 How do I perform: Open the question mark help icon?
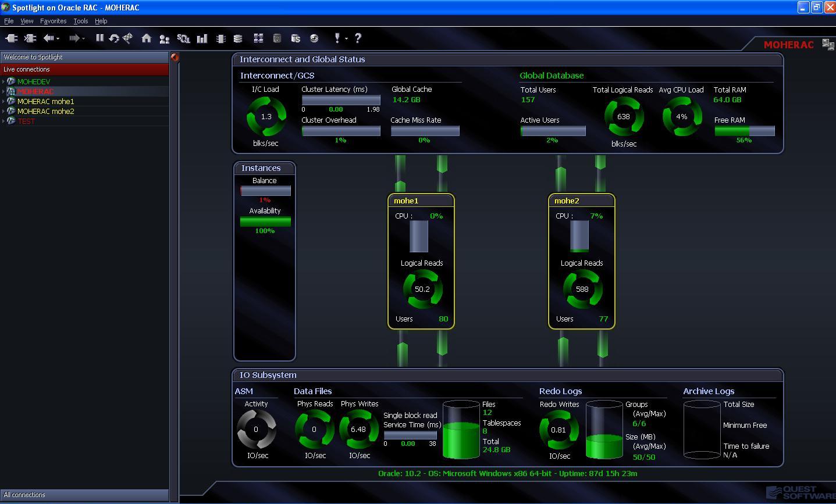pos(358,38)
